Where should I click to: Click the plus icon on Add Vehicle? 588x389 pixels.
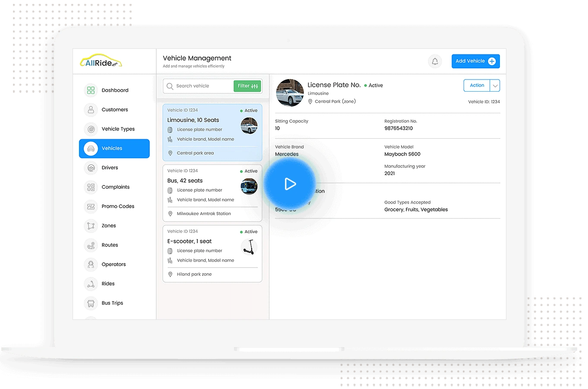492,61
